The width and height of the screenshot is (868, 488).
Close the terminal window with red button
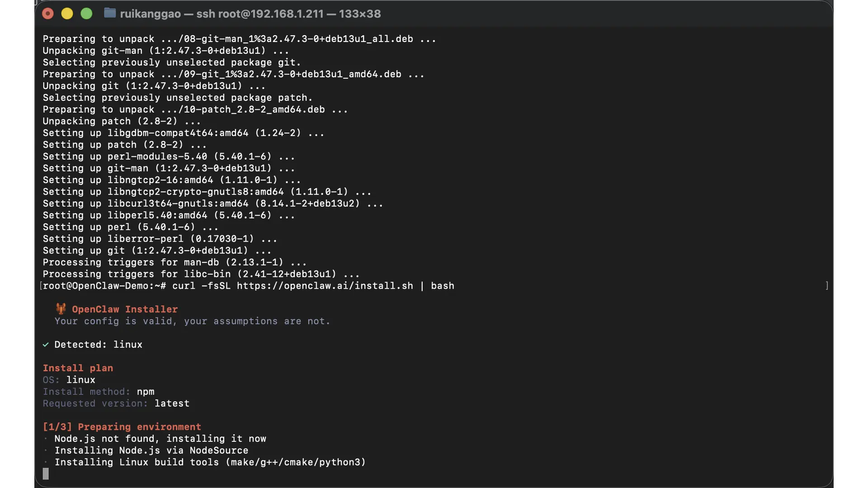[x=48, y=14]
